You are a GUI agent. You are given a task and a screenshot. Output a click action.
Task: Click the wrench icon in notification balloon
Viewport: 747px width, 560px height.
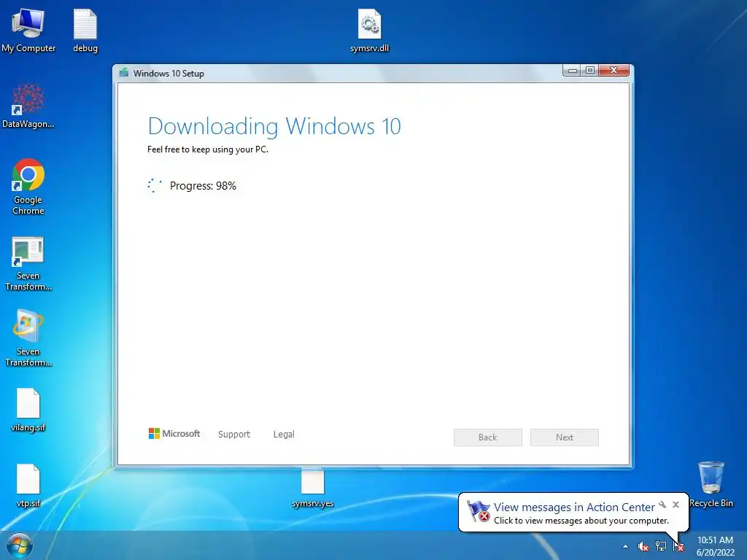pos(662,505)
